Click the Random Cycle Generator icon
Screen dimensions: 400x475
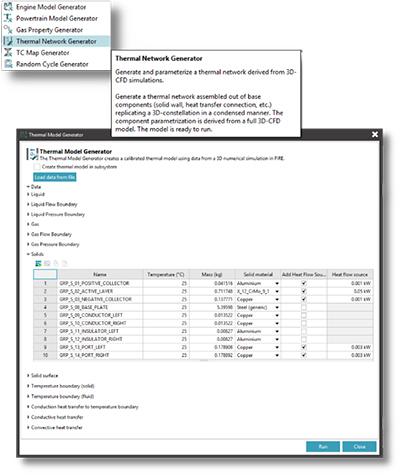pos(8,64)
